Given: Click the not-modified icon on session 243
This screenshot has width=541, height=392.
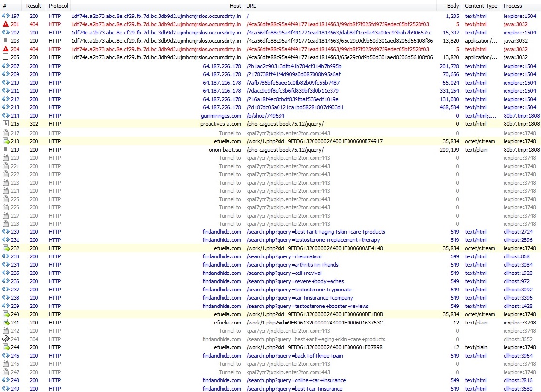Looking at the screenshot, I should [x=5, y=339].
